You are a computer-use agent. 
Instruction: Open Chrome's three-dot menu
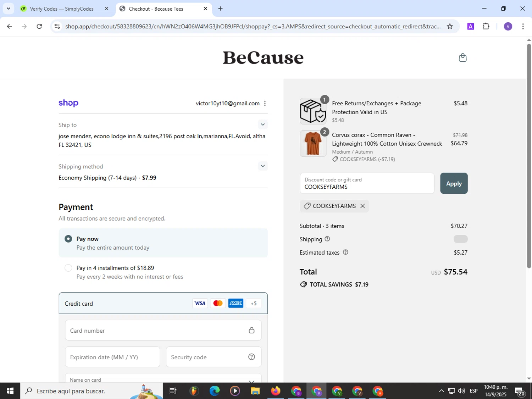point(523,26)
